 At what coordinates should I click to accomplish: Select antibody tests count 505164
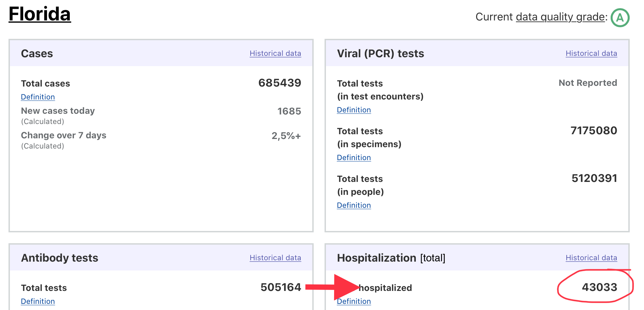281,287
